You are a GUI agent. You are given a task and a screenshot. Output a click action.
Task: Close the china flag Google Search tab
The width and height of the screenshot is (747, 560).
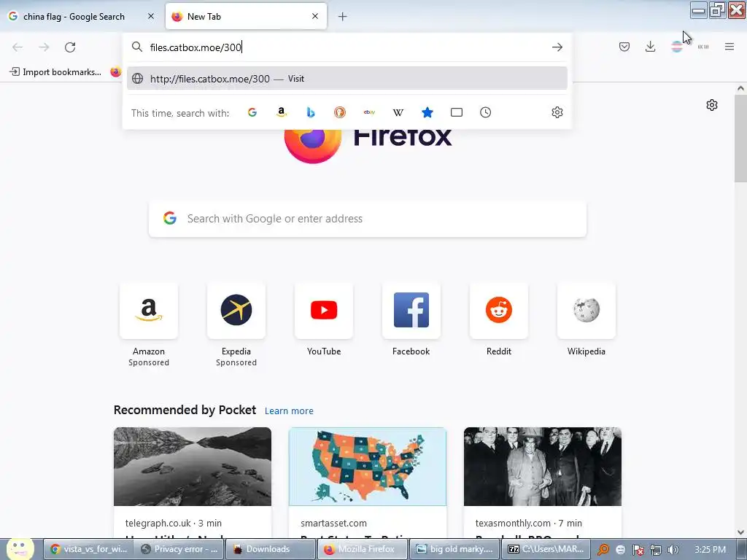[151, 16]
